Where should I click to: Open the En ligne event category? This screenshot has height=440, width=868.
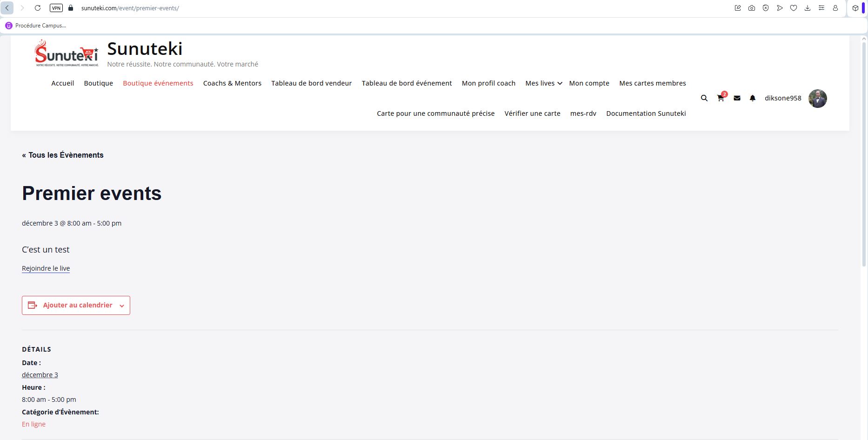pyautogui.click(x=33, y=424)
